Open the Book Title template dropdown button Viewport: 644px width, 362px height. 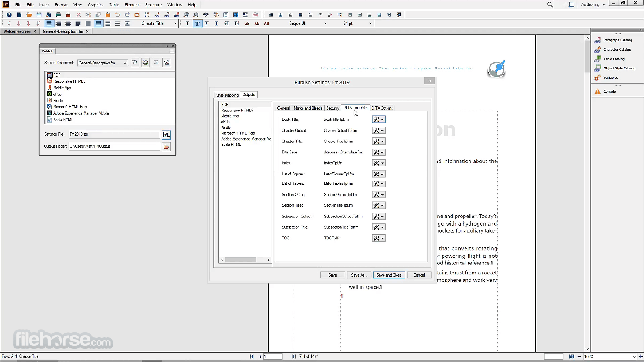[x=379, y=119]
